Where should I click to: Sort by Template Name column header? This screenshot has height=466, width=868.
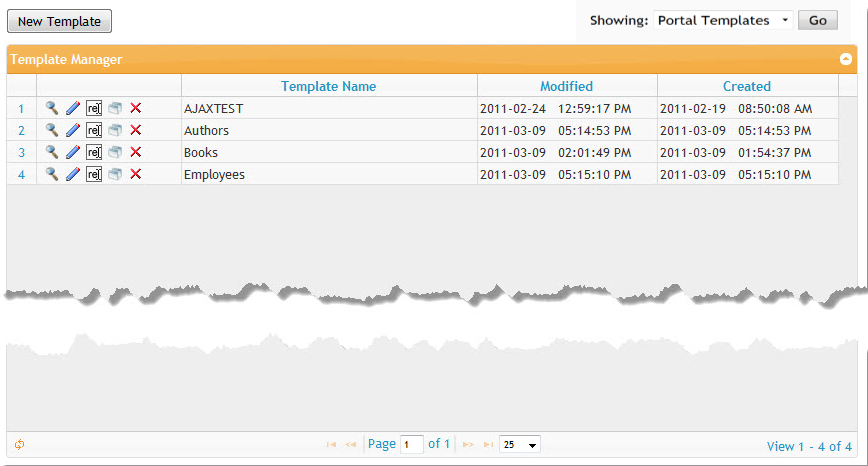tap(328, 86)
